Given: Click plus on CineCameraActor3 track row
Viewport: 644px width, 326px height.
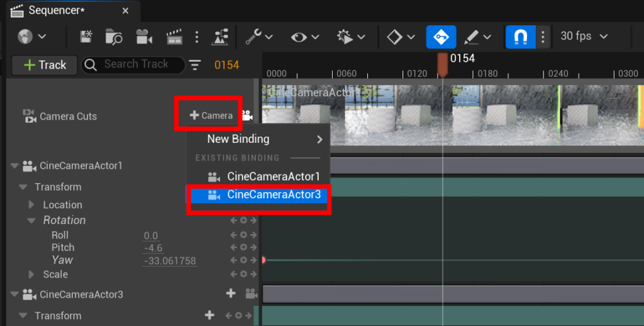Looking at the screenshot, I should (231, 293).
